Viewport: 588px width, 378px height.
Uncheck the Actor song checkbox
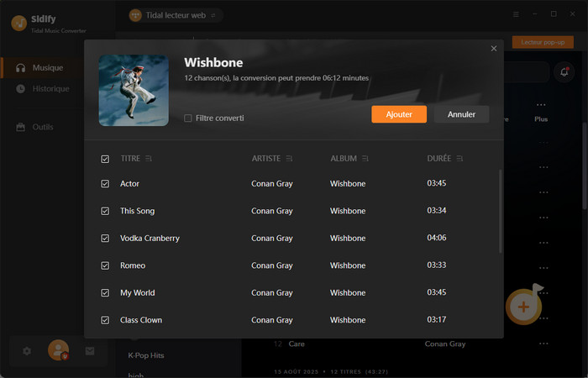[105, 184]
